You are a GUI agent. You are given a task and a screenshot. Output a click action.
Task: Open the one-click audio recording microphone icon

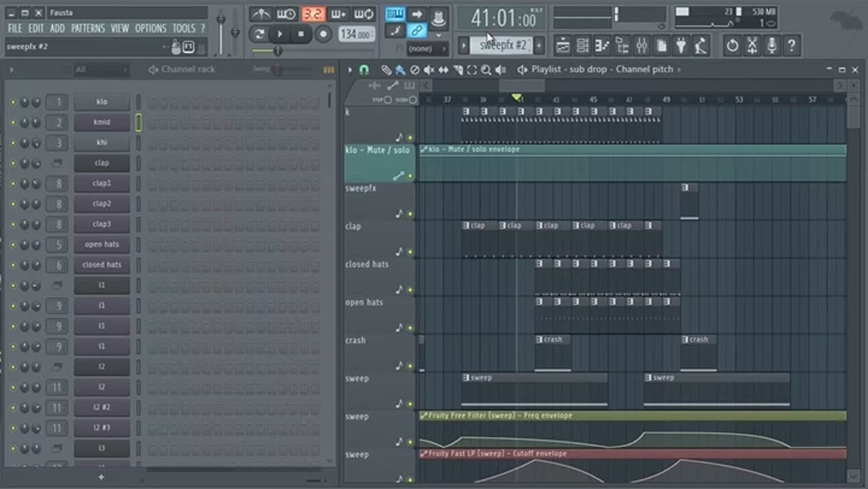pyautogui.click(x=772, y=45)
